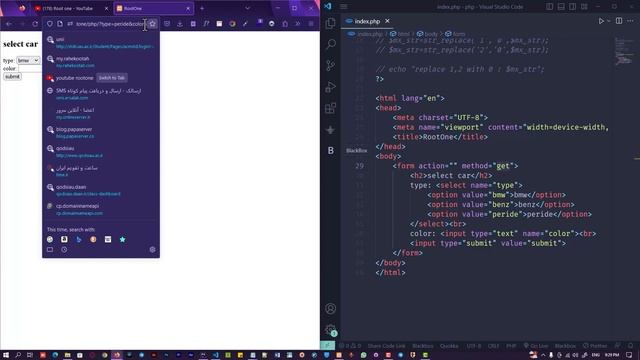The width and height of the screenshot is (640, 360).
Task: Bookmark this page with the star icon
Action: point(152,24)
